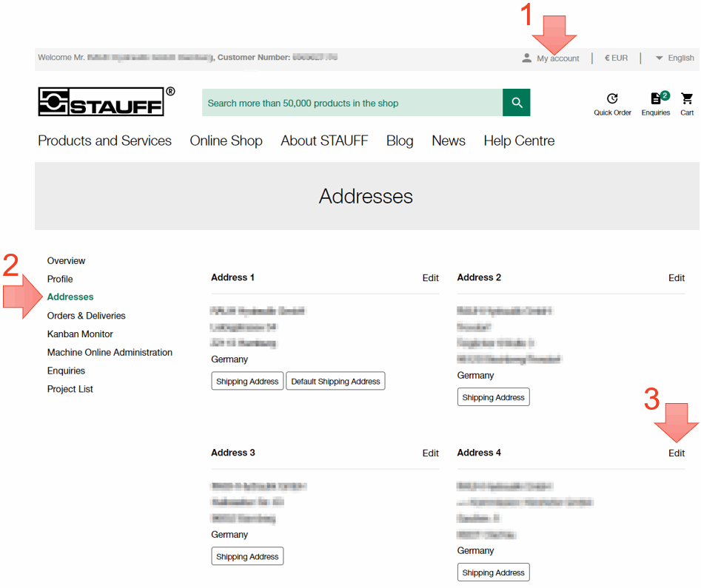Click Germany text under Address 3
This screenshot has width=701, height=588.
pyautogui.click(x=229, y=535)
